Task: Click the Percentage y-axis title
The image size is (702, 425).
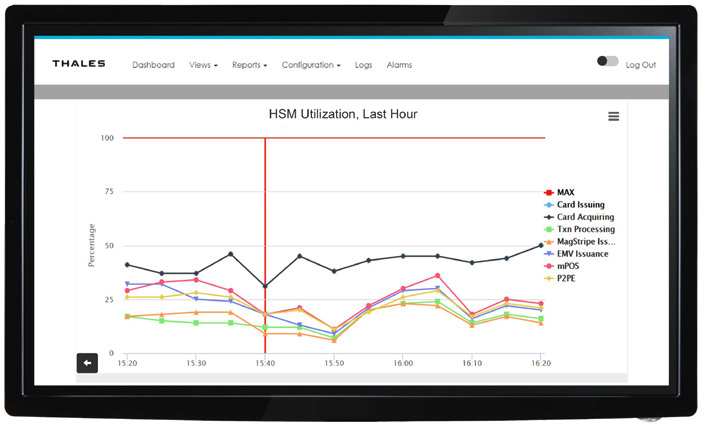Action: tap(92, 245)
